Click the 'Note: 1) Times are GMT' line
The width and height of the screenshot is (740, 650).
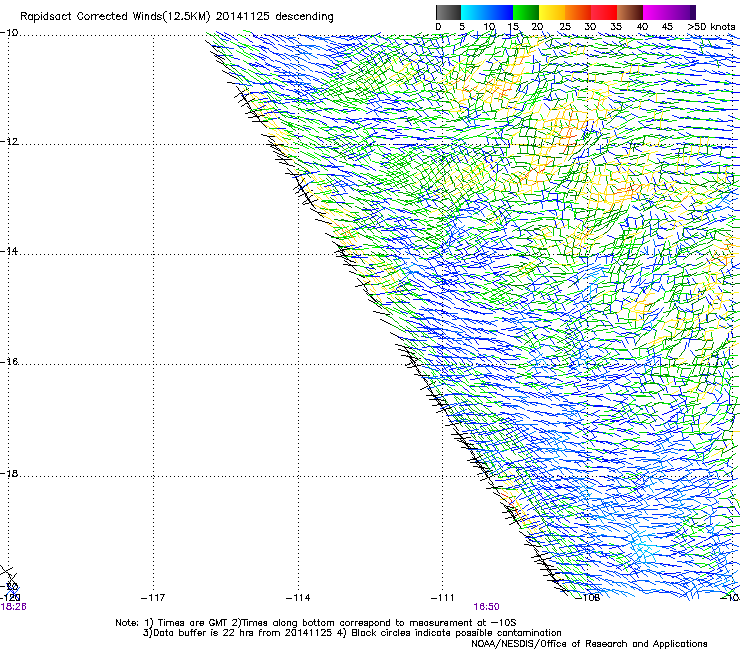(315, 623)
